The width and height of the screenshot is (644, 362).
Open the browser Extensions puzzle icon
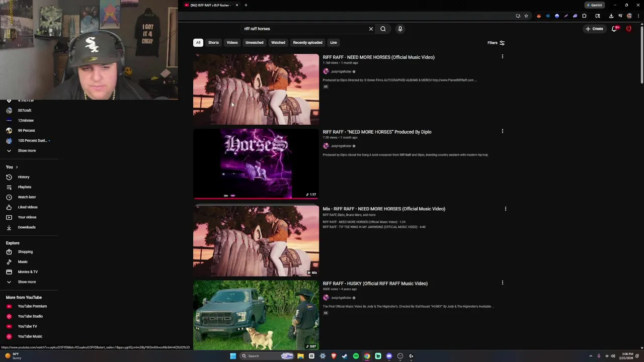584,16
